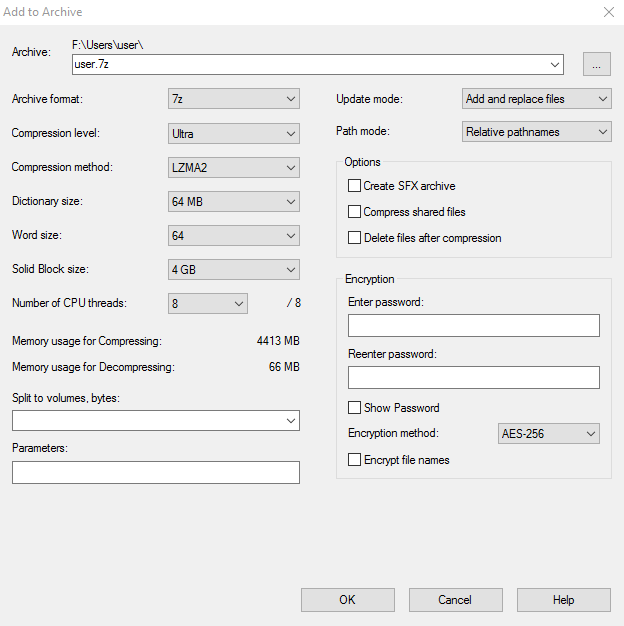Expand the Dictionary size dropdown

234,201
